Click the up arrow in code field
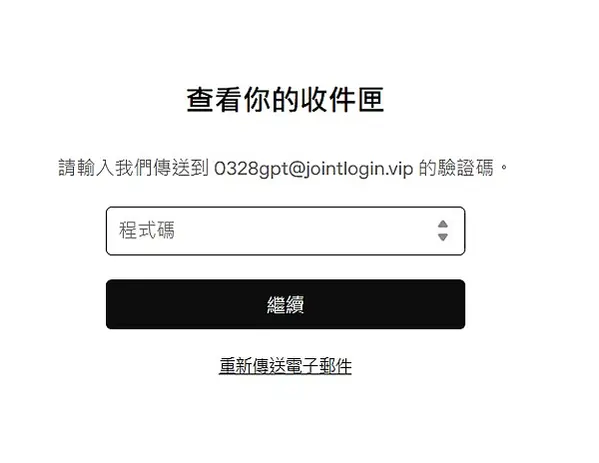Screen dimensions: 599x463 pyautogui.click(x=442, y=224)
